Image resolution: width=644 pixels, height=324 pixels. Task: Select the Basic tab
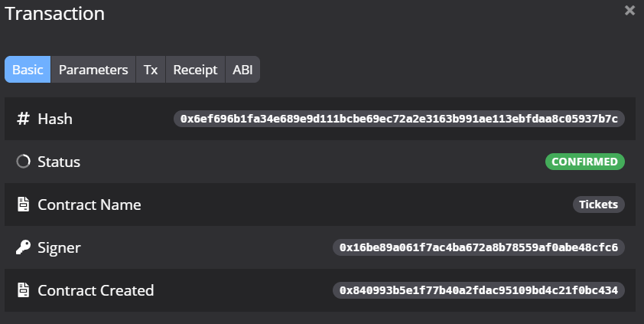click(28, 70)
